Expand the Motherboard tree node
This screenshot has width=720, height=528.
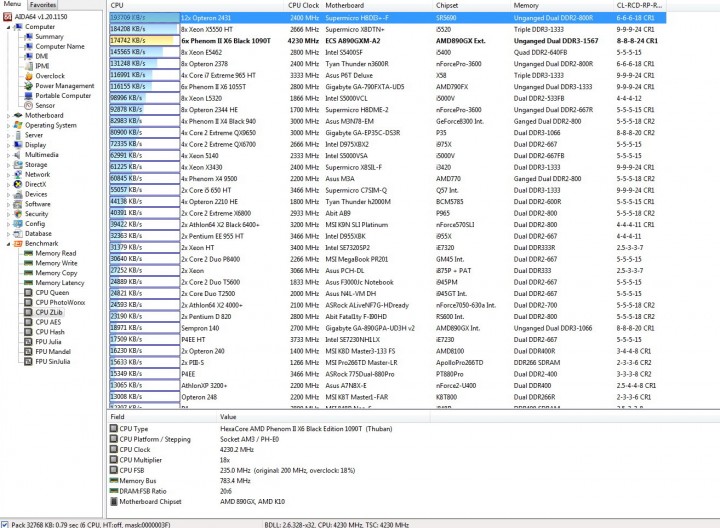pos(8,116)
